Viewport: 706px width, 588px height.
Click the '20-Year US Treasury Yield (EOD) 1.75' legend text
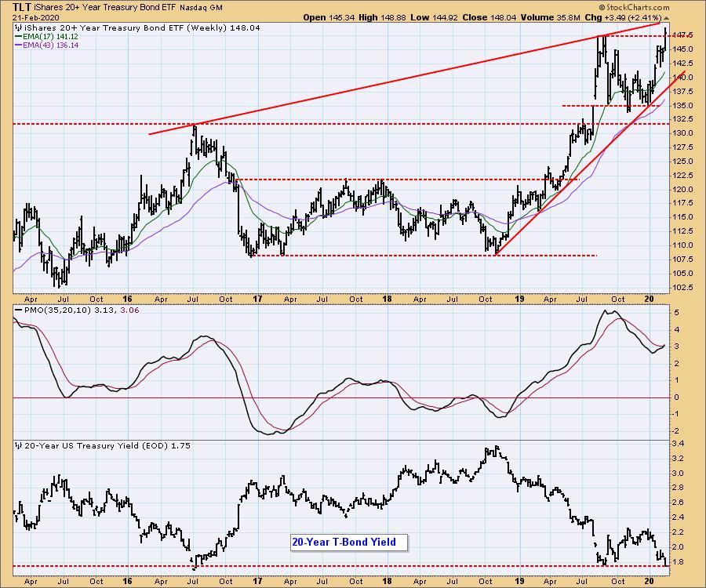(107, 446)
